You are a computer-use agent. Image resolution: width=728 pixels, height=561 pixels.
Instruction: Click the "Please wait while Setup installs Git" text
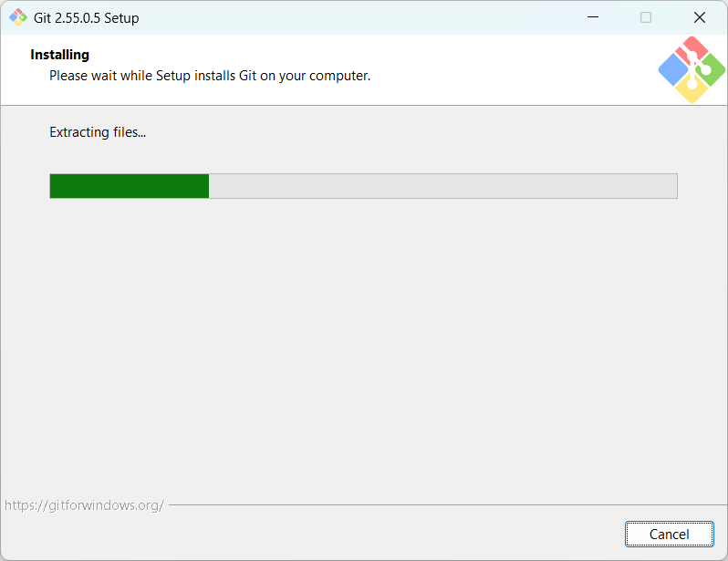(210, 76)
